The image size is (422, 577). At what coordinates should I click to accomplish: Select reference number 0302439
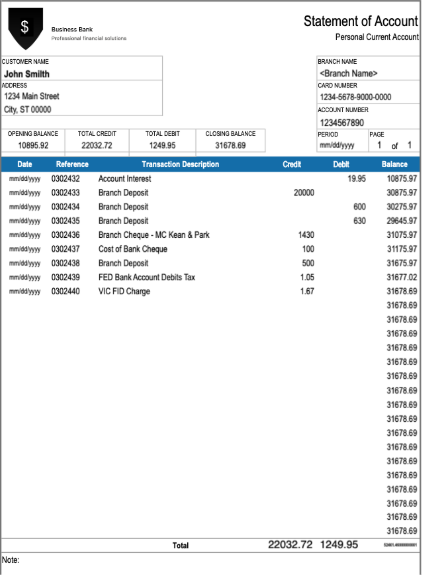click(65, 277)
